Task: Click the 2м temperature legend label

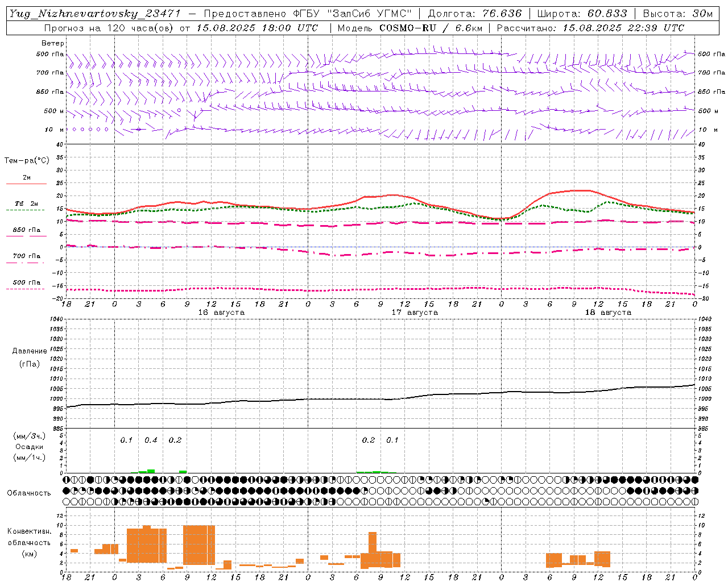Action: click(x=27, y=178)
